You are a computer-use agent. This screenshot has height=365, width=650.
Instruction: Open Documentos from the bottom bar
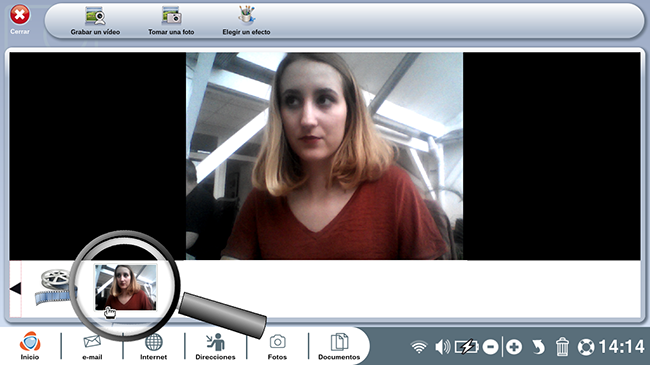pos(339,346)
